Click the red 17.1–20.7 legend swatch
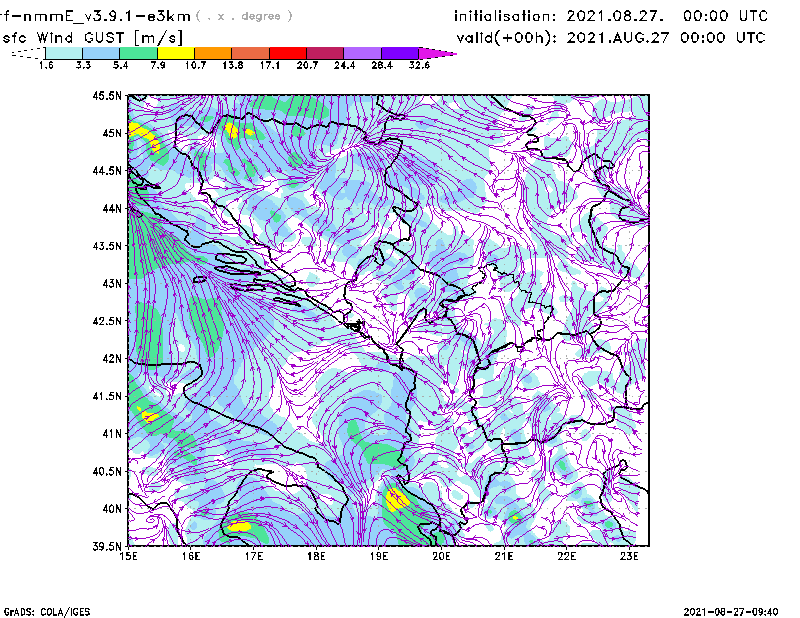 pos(288,53)
